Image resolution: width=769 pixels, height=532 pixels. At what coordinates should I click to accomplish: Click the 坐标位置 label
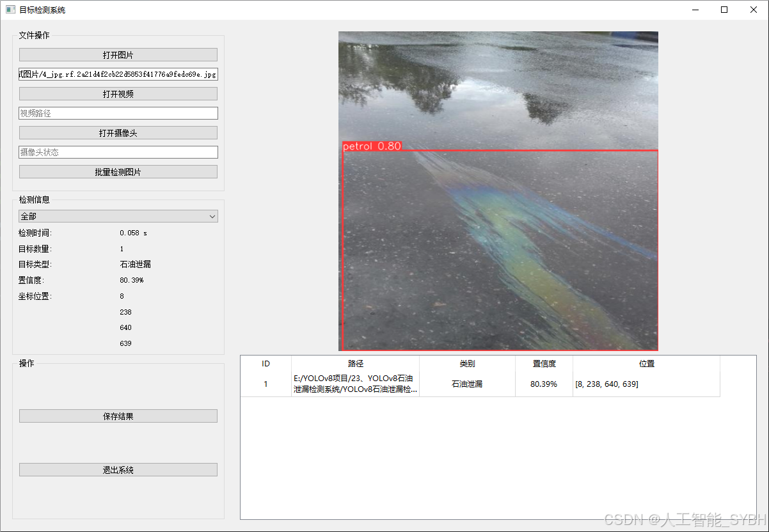(35, 296)
